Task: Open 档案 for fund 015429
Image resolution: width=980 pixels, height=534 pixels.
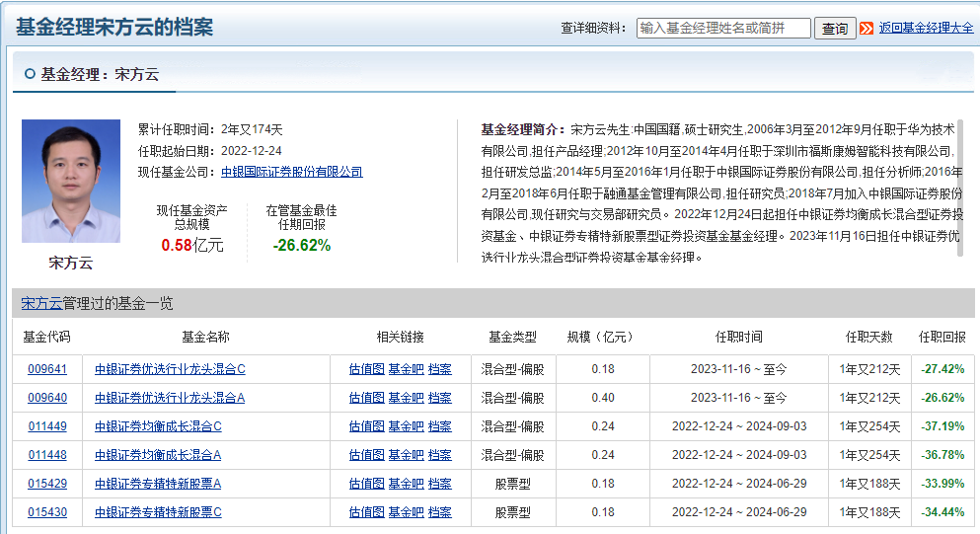Action: pos(440,484)
